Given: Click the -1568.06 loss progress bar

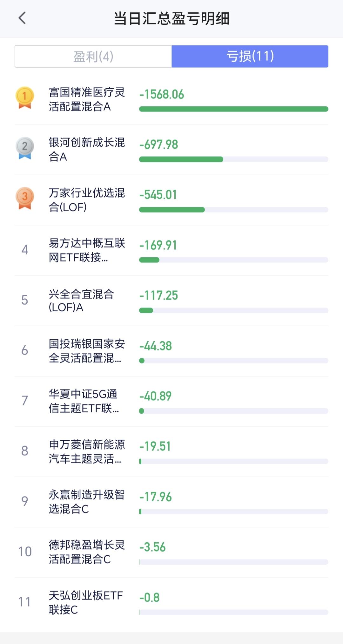Looking at the screenshot, I should tap(234, 109).
